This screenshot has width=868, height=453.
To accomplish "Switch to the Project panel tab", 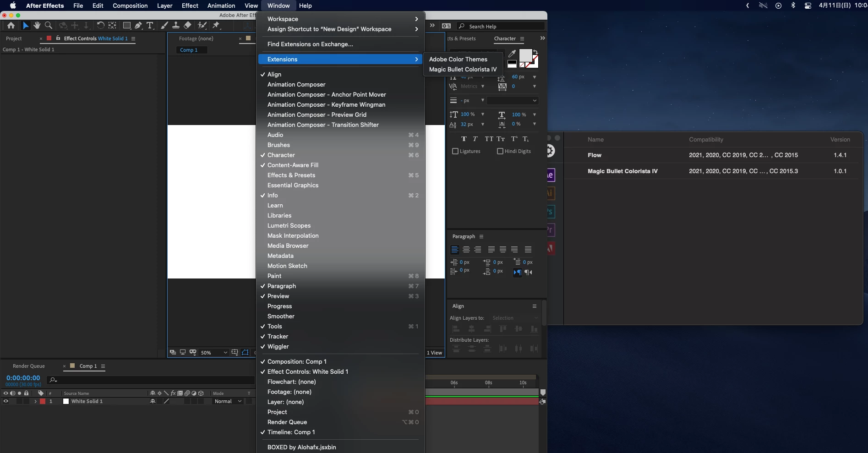I will coord(14,38).
